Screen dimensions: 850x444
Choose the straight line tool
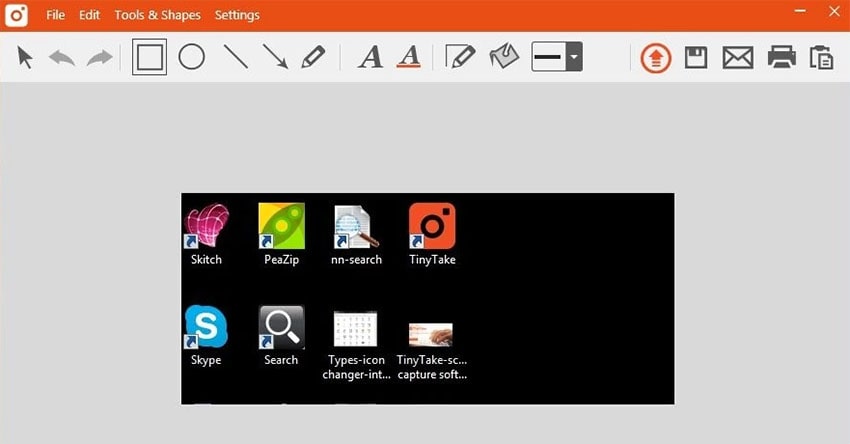[x=236, y=57]
